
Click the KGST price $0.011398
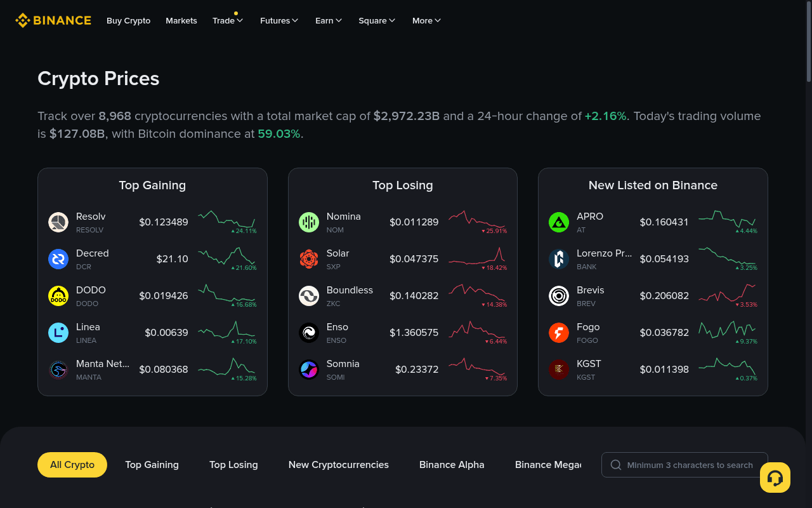(x=664, y=370)
